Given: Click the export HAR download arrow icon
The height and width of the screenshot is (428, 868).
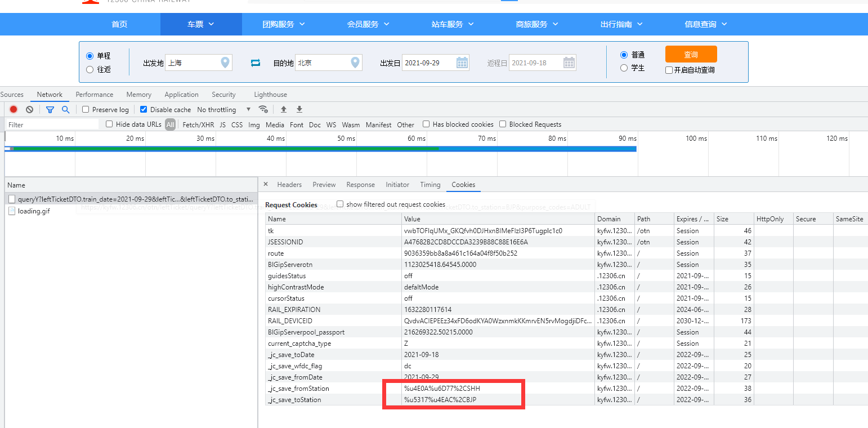Looking at the screenshot, I should pos(299,109).
